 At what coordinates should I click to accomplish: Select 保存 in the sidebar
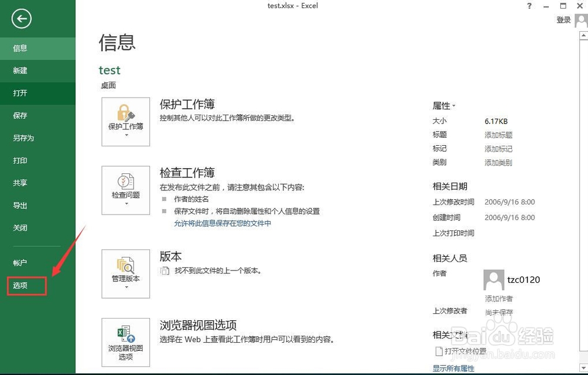(38, 116)
